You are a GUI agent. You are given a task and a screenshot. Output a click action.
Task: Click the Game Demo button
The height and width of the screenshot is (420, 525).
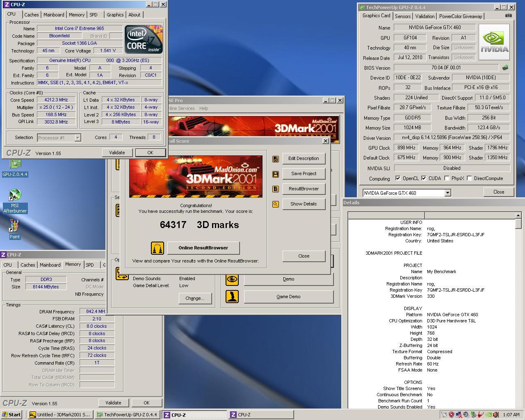pyautogui.click(x=288, y=297)
